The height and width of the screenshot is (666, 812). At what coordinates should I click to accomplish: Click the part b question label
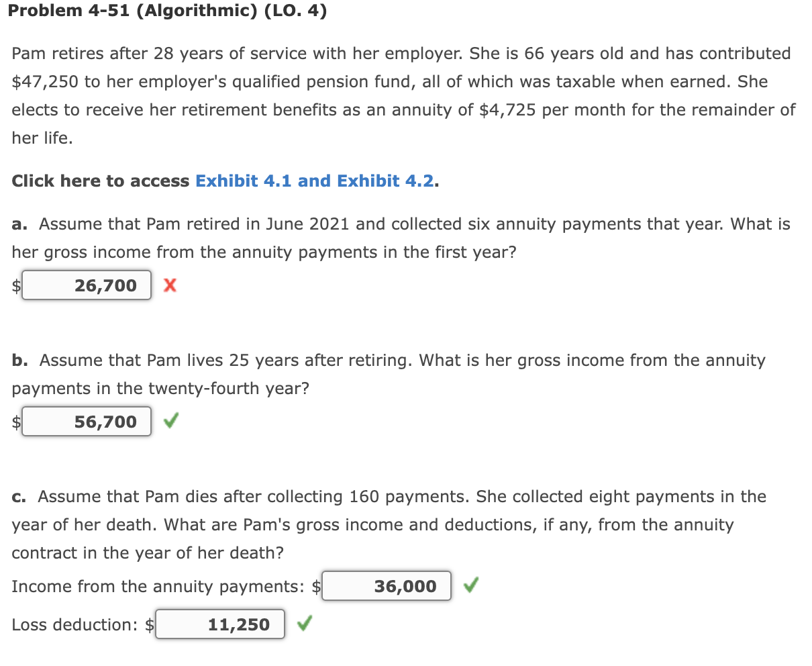click(19, 360)
